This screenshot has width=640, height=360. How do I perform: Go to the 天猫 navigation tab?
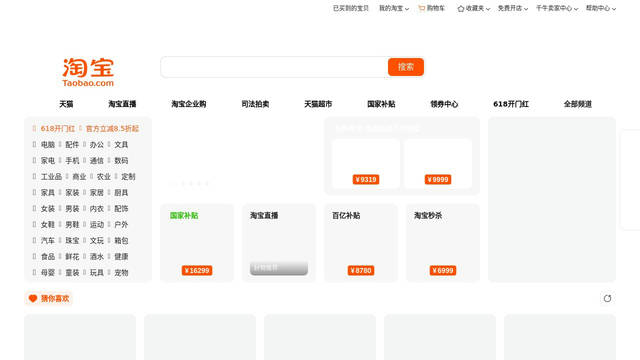(x=66, y=104)
